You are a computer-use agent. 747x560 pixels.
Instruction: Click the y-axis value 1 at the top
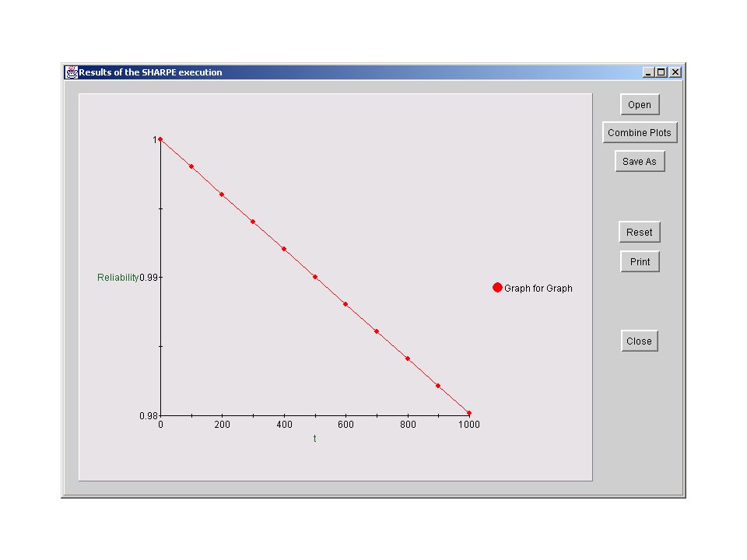pyautogui.click(x=154, y=139)
